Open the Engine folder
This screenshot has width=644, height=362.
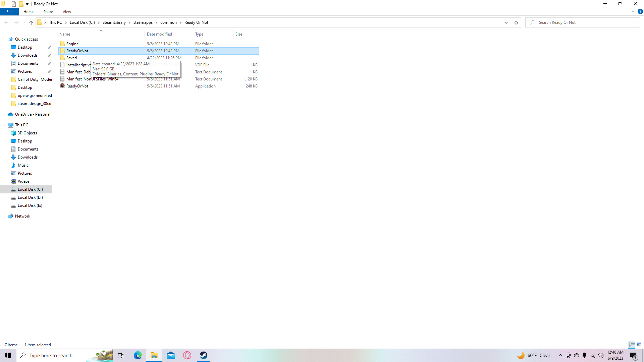point(72,44)
